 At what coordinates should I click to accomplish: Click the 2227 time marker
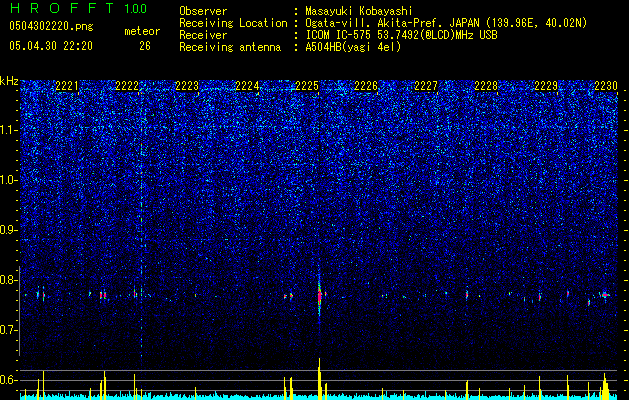click(x=426, y=86)
